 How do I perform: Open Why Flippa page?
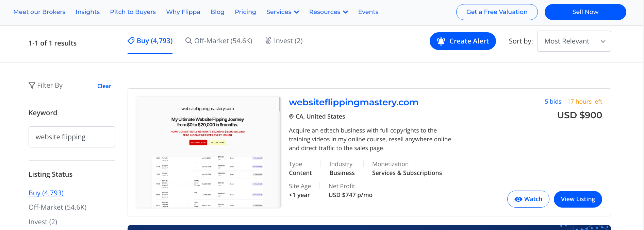click(183, 12)
